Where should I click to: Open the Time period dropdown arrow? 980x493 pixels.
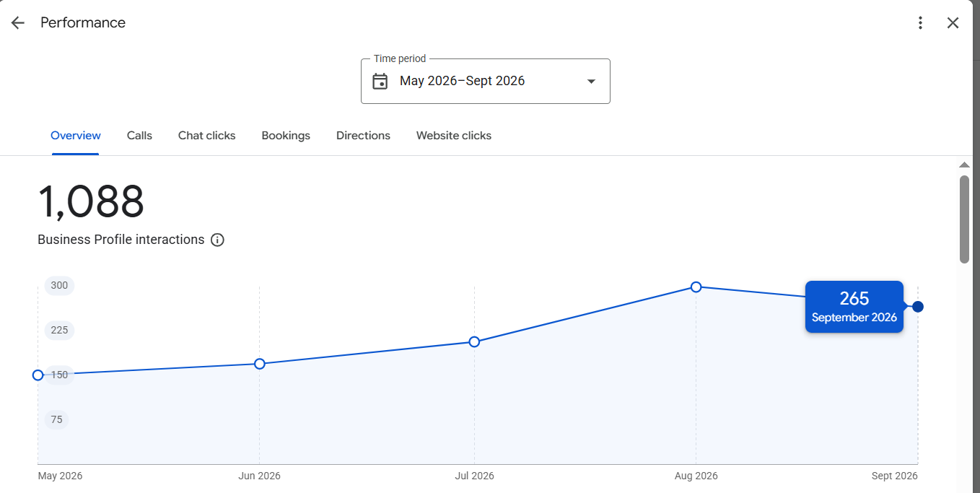click(x=591, y=82)
